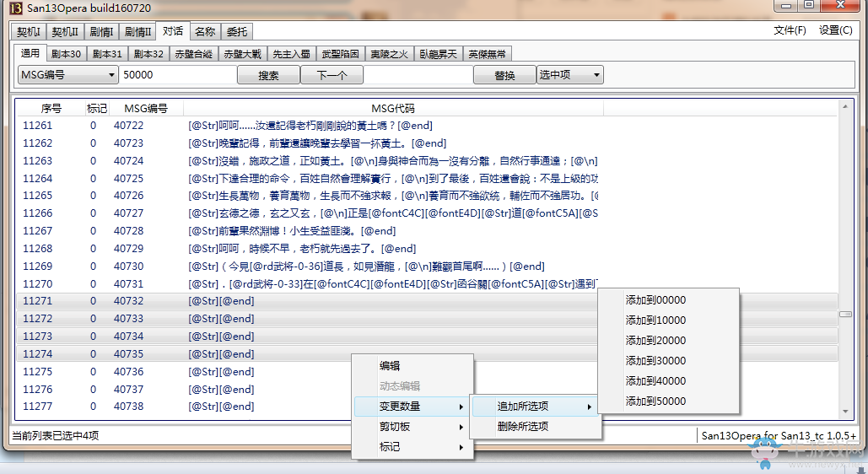Open the 契机I tab
The width and height of the screenshot is (868, 474).
tap(29, 32)
